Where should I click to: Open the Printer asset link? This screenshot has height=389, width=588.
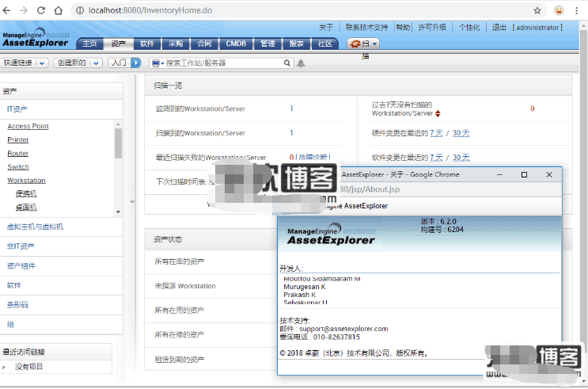click(x=18, y=139)
